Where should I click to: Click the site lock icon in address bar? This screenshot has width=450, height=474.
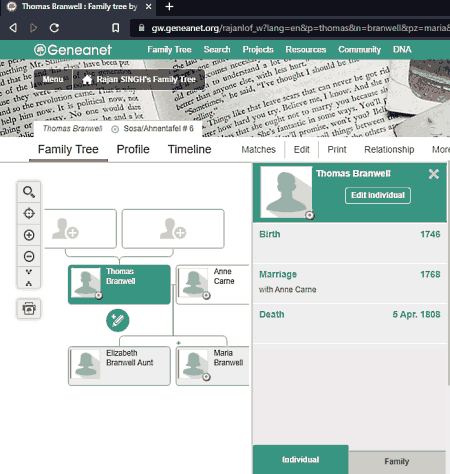click(x=141, y=28)
